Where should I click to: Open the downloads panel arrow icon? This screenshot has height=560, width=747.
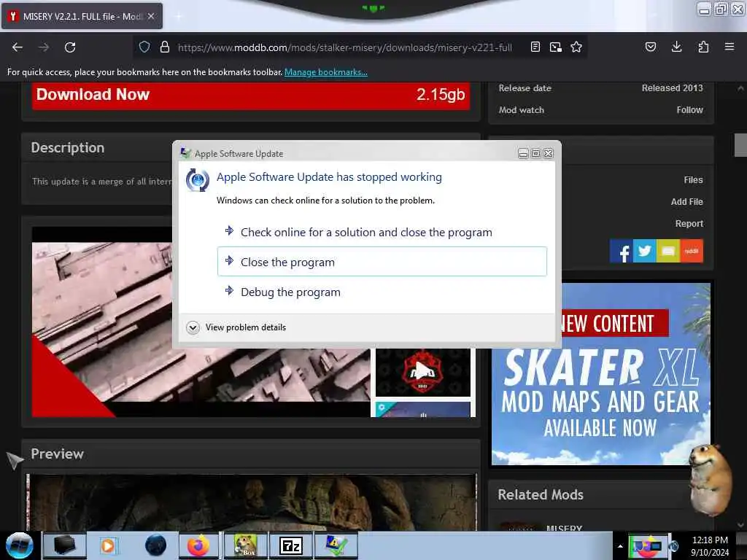676,47
